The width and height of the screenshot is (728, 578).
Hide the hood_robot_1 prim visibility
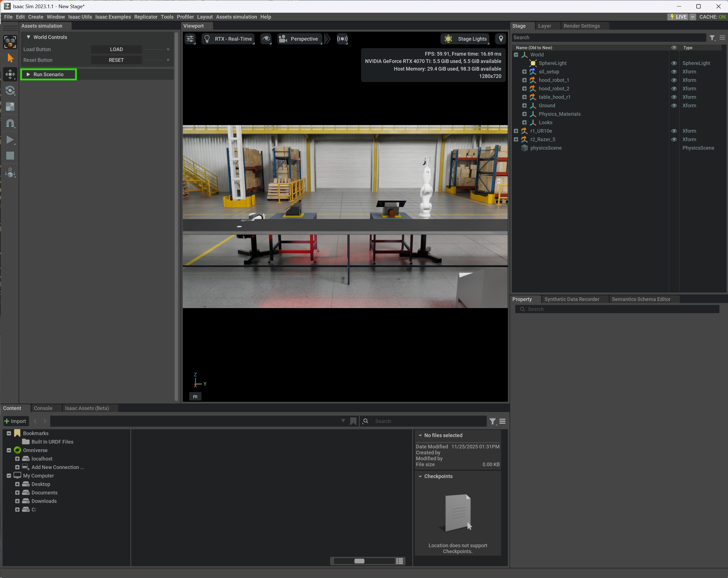click(674, 80)
